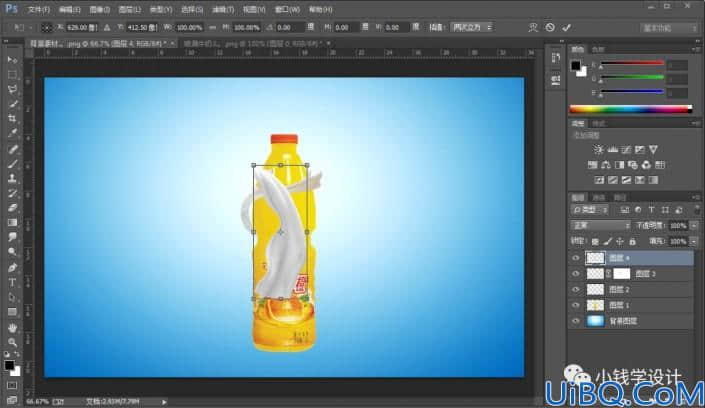The image size is (705, 408).
Task: Select the Magic Wand tool
Action: (x=12, y=104)
